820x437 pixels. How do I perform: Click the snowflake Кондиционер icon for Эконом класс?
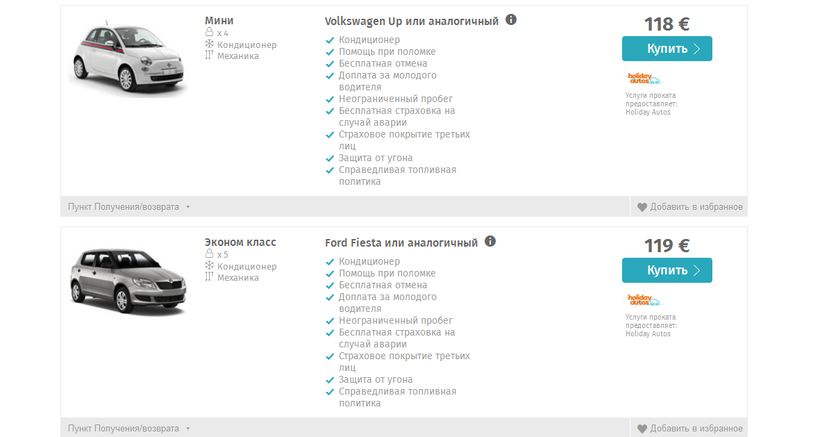tap(209, 266)
